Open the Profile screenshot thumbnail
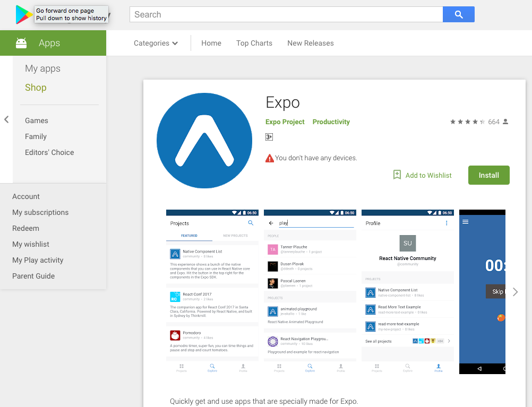The height and width of the screenshot is (407, 532). pyautogui.click(x=408, y=292)
